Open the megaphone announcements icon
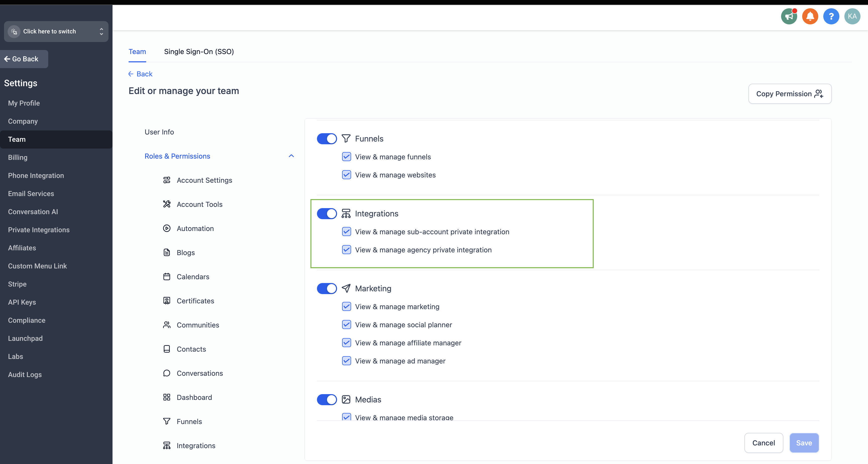 pyautogui.click(x=789, y=16)
